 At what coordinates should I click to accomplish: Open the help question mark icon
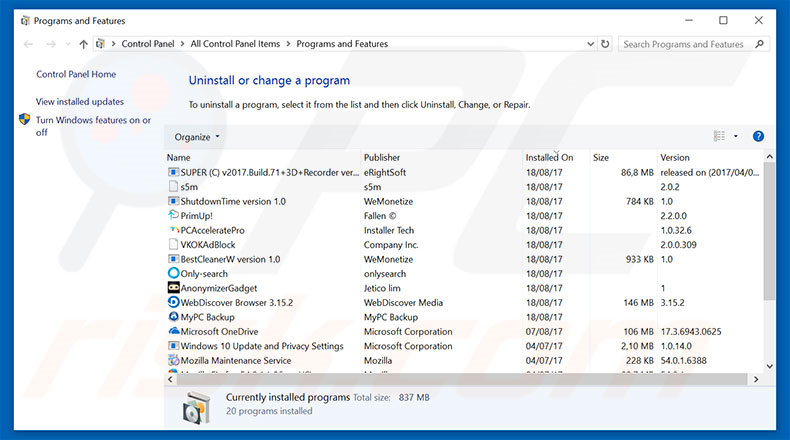pyautogui.click(x=758, y=136)
